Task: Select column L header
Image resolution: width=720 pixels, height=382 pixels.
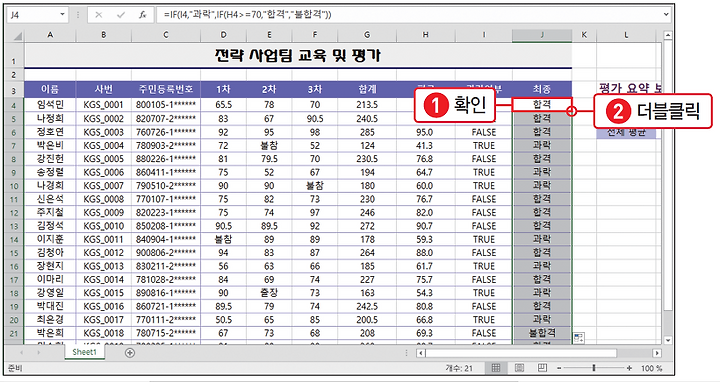Action: [626, 35]
